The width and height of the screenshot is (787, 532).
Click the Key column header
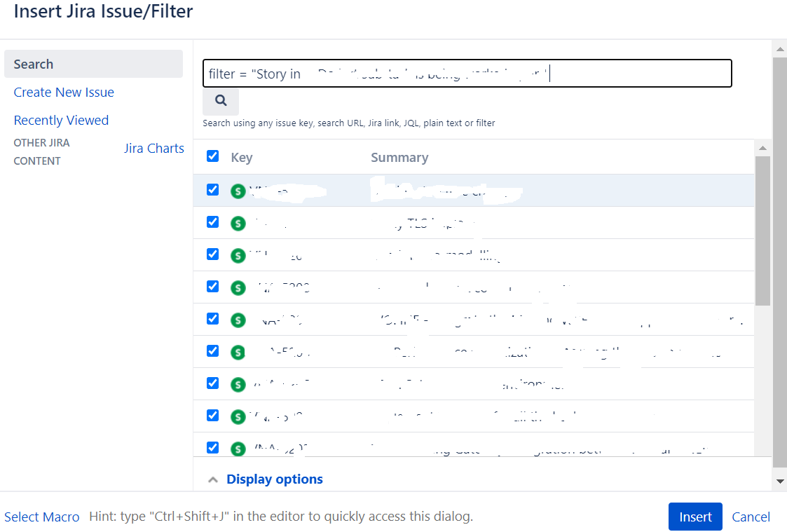pyautogui.click(x=241, y=158)
